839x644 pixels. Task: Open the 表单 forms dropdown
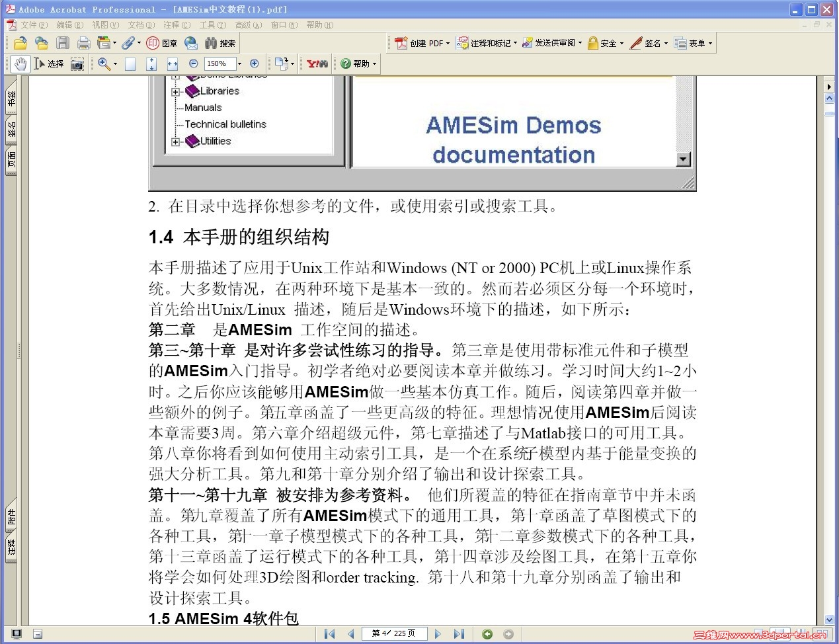point(693,43)
